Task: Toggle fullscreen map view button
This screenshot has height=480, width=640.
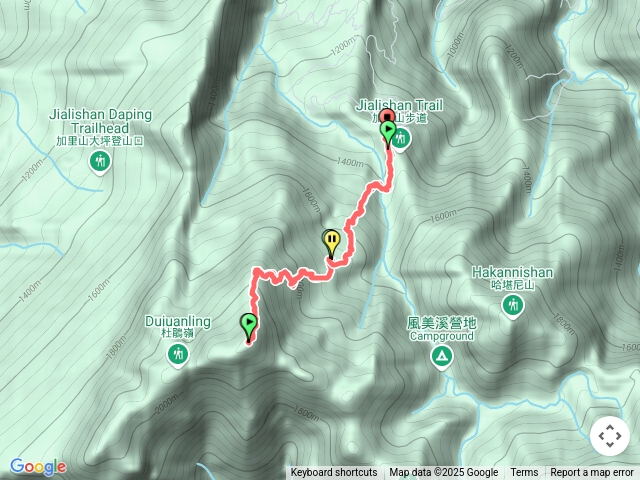Action: 610,436
